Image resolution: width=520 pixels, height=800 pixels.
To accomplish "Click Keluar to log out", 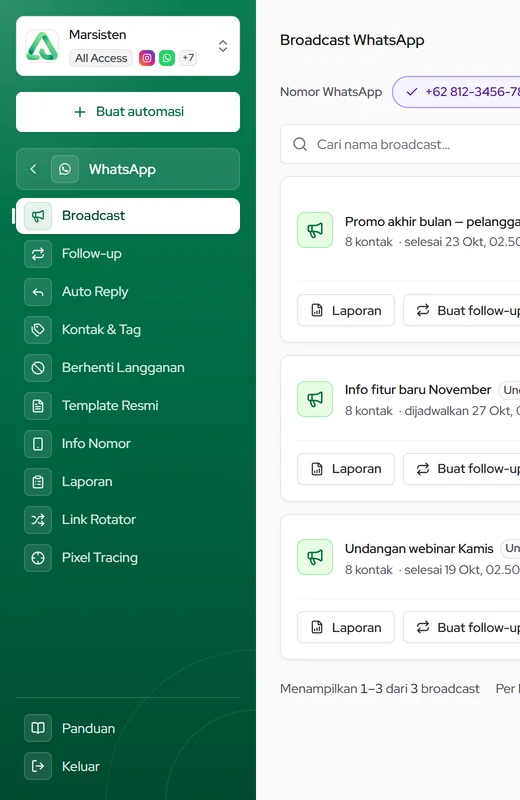I will [128, 766].
